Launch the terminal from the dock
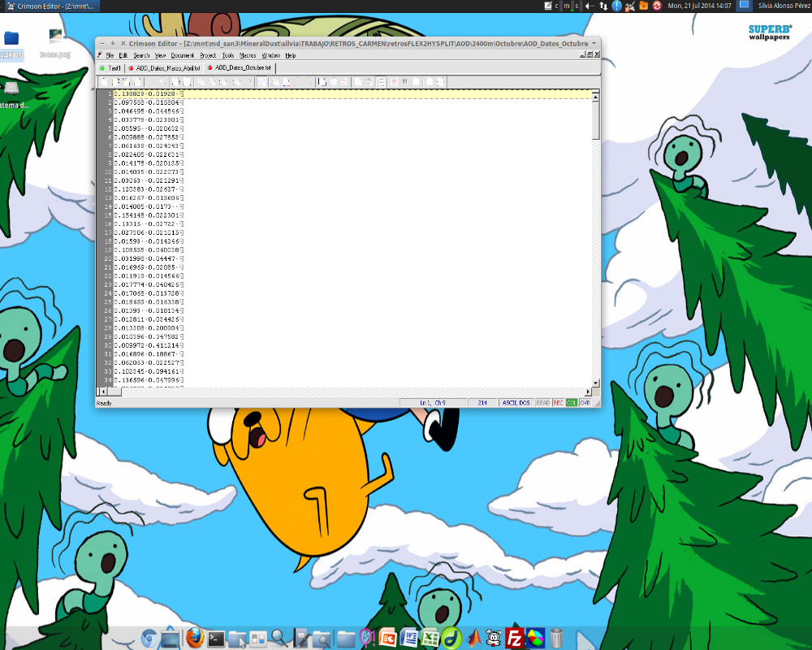The image size is (812, 650). pyautogui.click(x=216, y=639)
